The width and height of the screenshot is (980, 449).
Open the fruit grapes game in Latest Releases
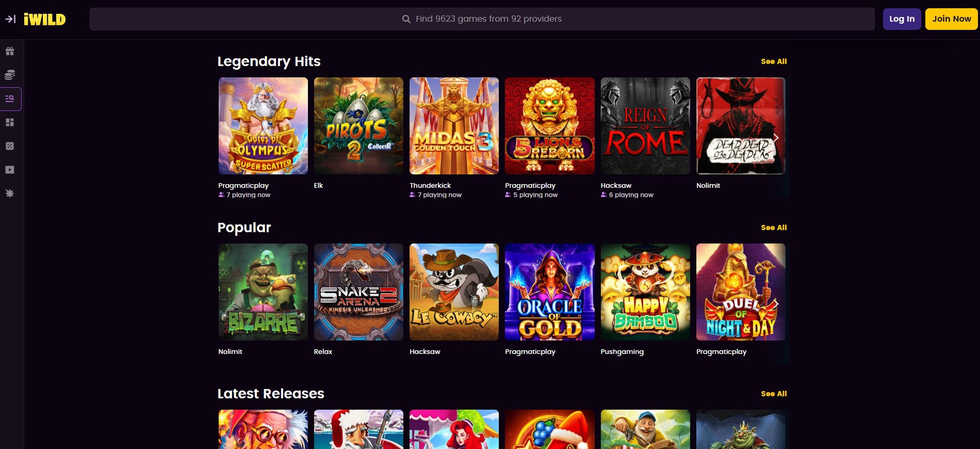coord(550,429)
